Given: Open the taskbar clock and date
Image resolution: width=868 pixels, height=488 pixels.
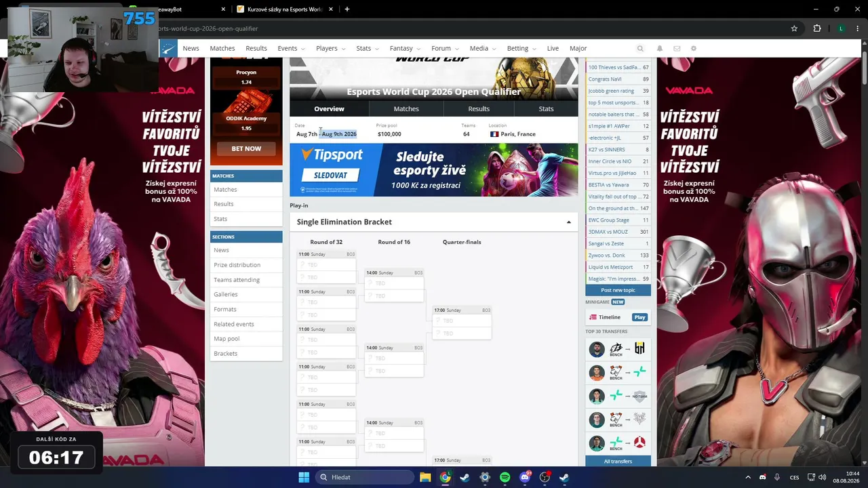Looking at the screenshot, I should coord(846,477).
